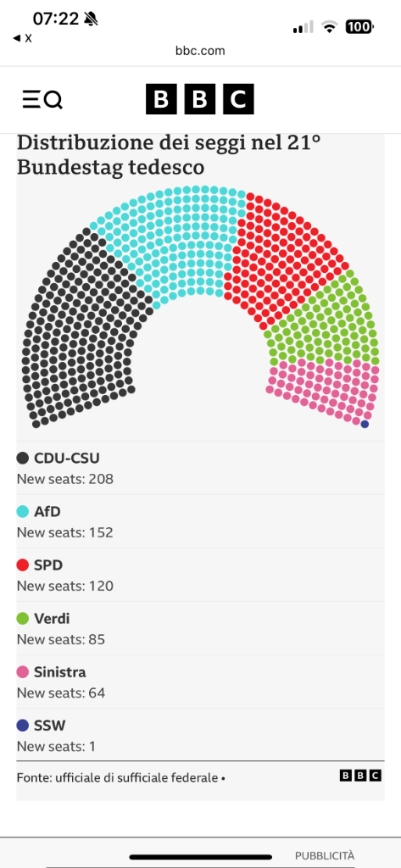Tap the clock showing 07:22

tap(56, 19)
